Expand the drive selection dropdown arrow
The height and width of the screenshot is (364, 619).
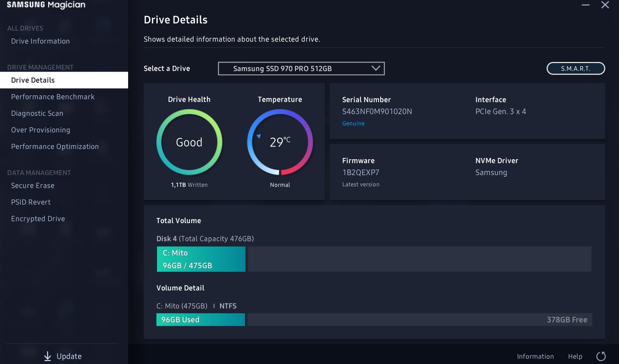(x=375, y=68)
